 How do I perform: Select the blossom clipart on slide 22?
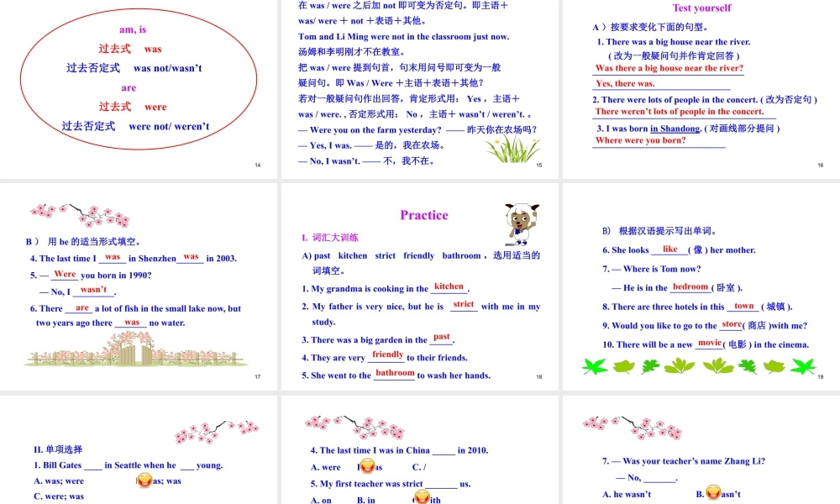634,428
